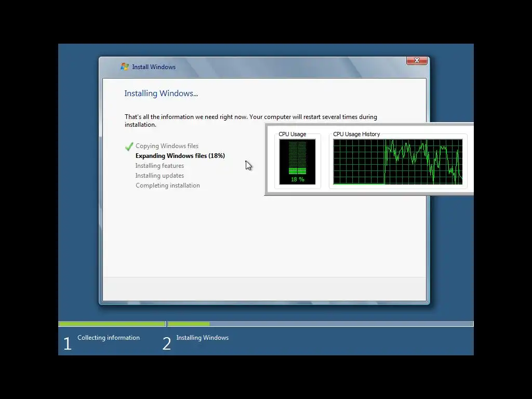The image size is (532, 399).
Task: Click the 'Installing updates' step
Action: 159,176
